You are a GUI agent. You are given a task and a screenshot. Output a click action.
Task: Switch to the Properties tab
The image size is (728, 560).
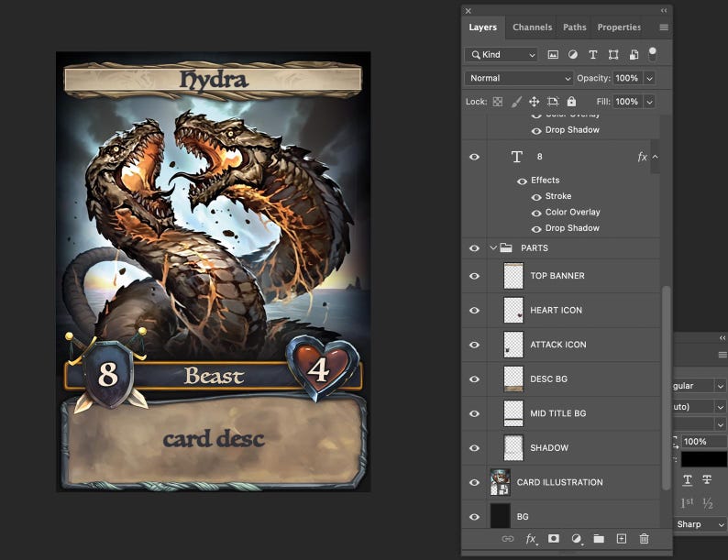coord(619,27)
